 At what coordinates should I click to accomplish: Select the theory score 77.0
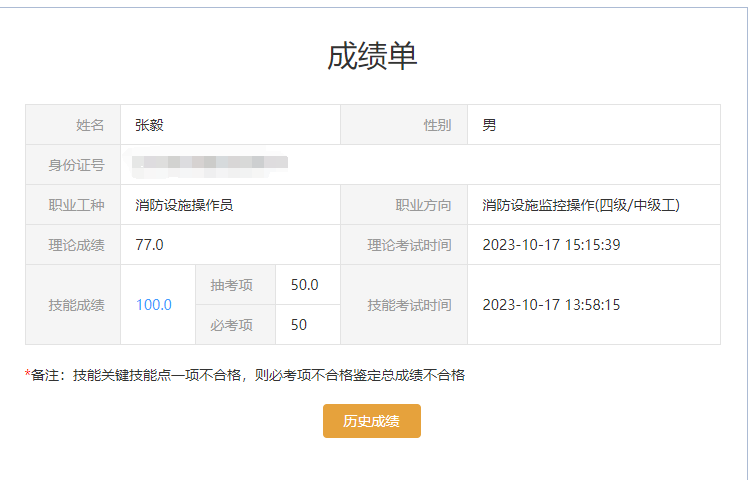149,245
